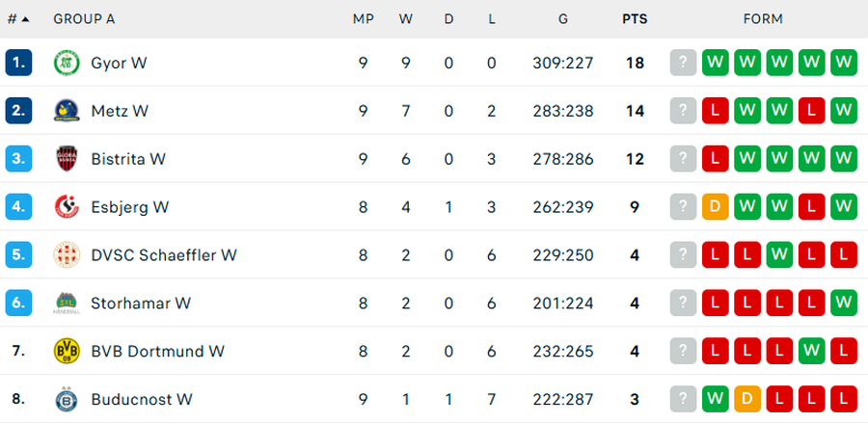Viewport: 868px width, 423px height.
Task: Sort table by the # rank column
Action: [x=17, y=19]
